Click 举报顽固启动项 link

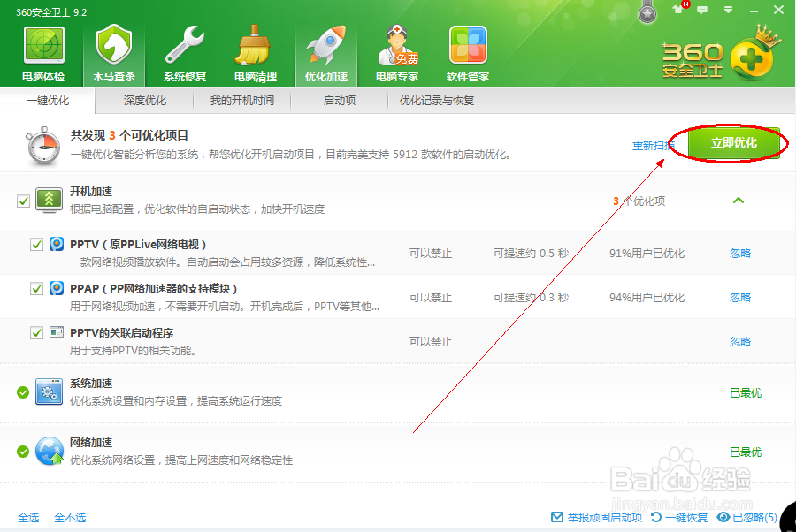click(596, 517)
